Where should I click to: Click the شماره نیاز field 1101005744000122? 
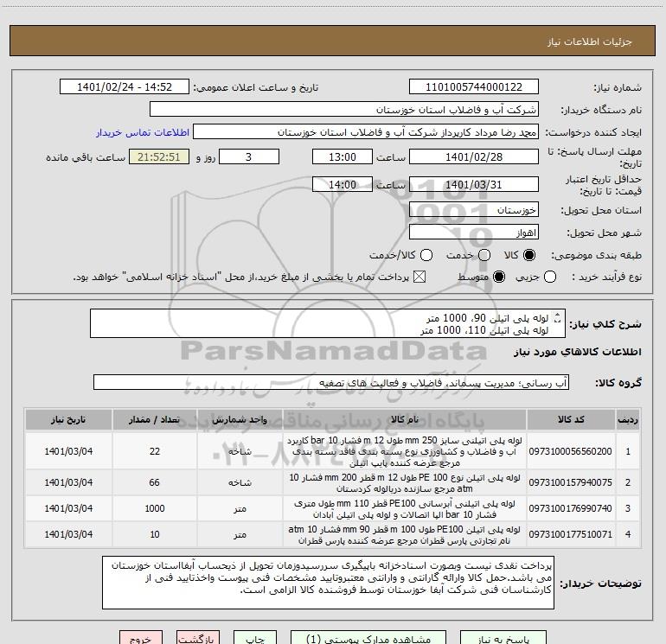coord(474,86)
